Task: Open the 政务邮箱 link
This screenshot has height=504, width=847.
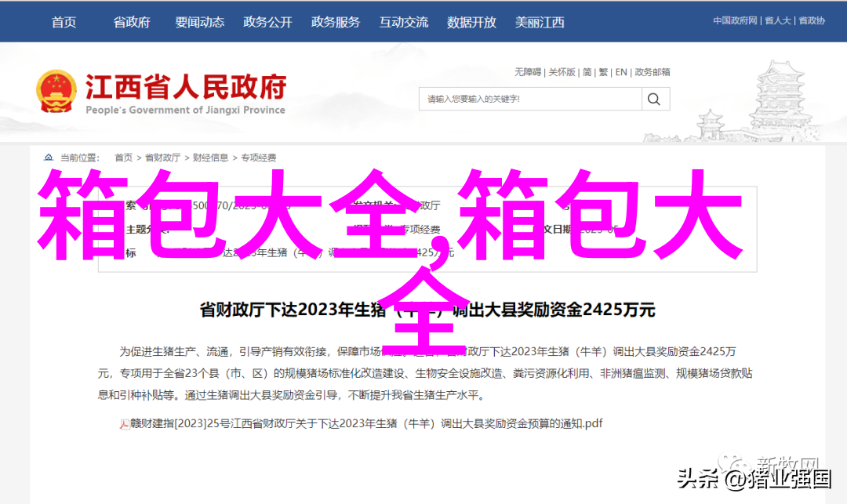Action: pos(652,72)
